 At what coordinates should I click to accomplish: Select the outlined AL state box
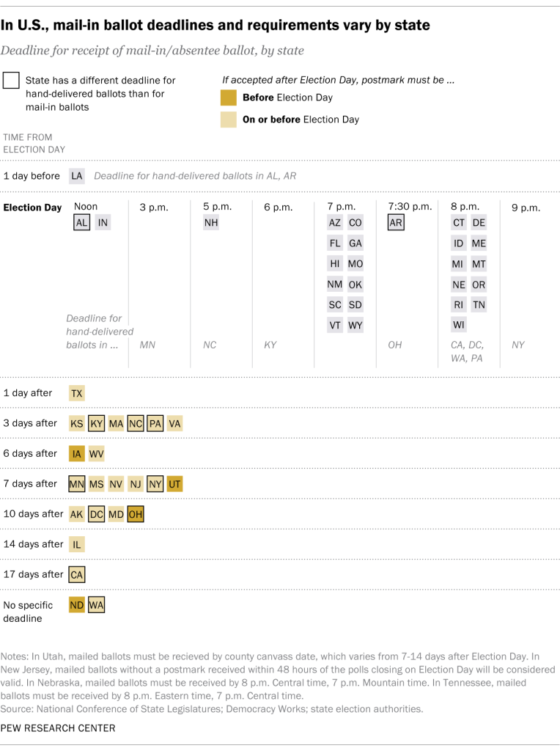(82, 222)
